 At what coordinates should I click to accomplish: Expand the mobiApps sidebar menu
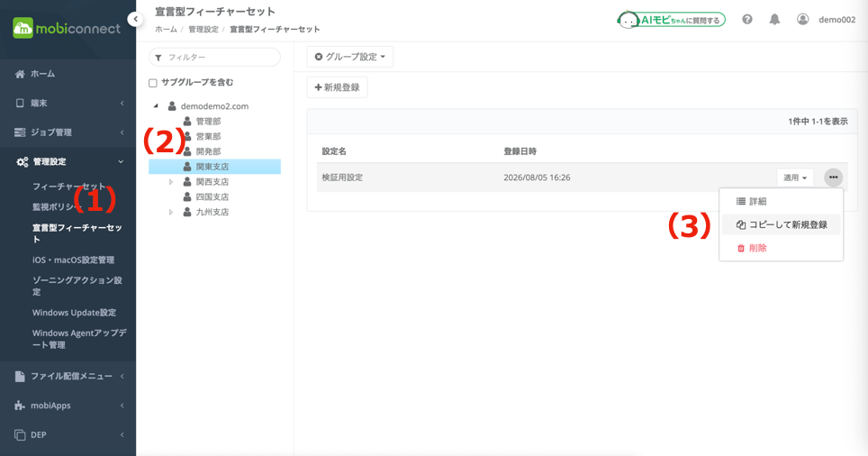coord(68,406)
